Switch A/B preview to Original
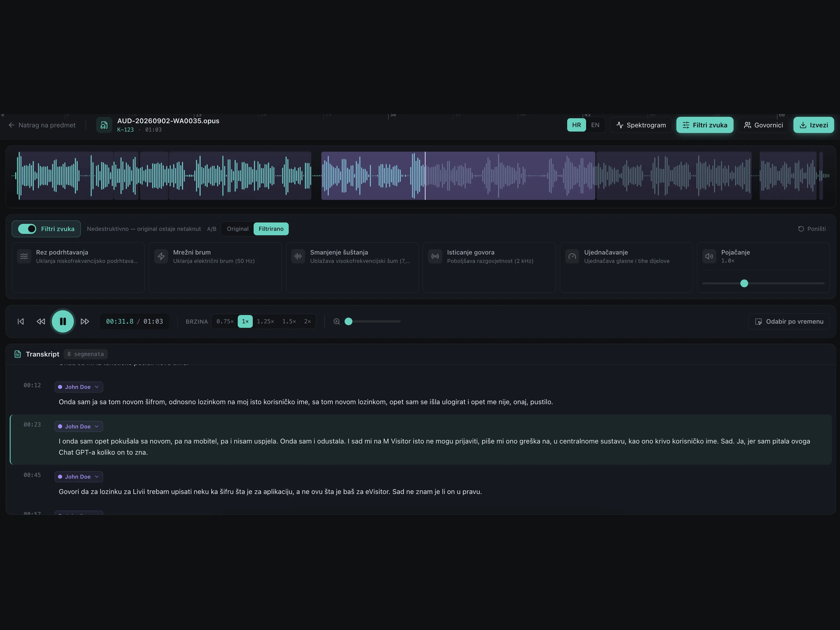840x630 pixels. [x=237, y=229]
